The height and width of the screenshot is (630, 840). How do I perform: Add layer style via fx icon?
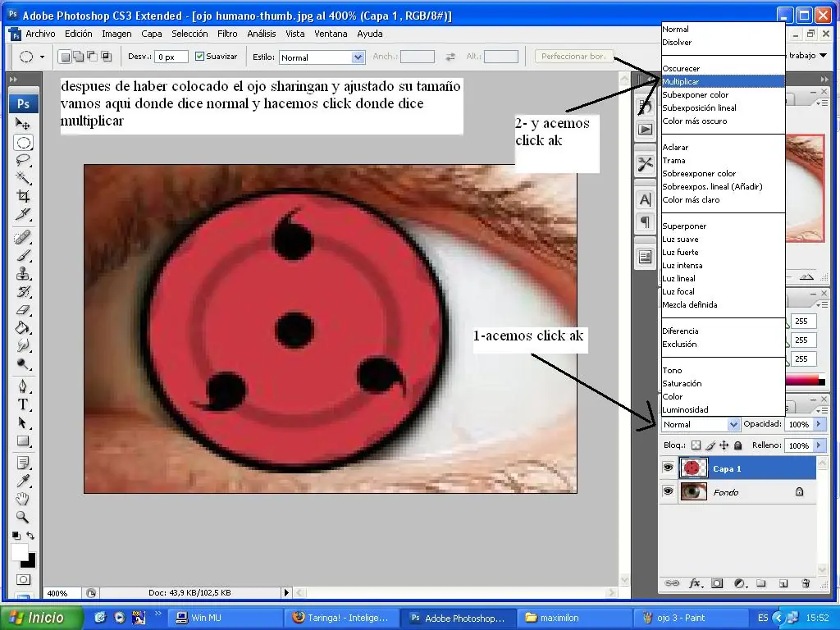696,583
